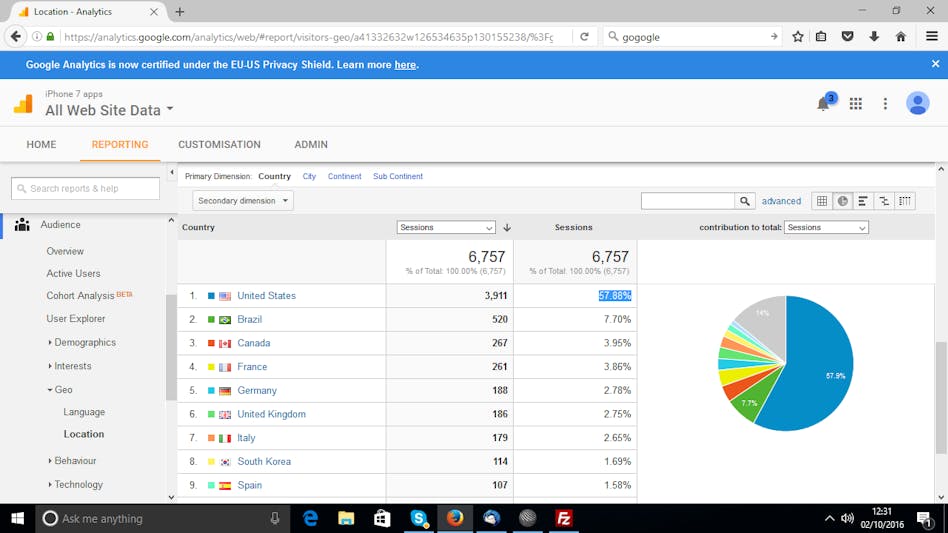Screen dimensions: 948x533
Task: Dismiss the Privacy Shield banner
Action: click(935, 64)
